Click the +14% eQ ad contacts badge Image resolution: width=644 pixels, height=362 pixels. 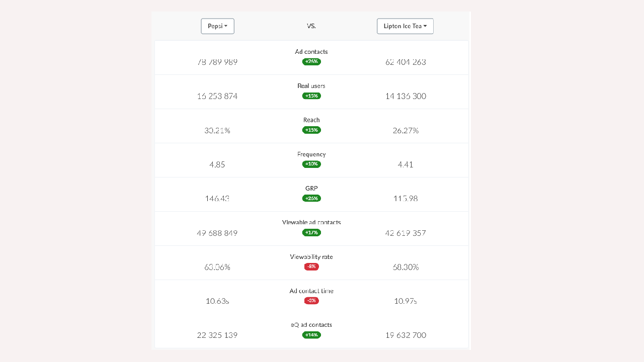(311, 335)
